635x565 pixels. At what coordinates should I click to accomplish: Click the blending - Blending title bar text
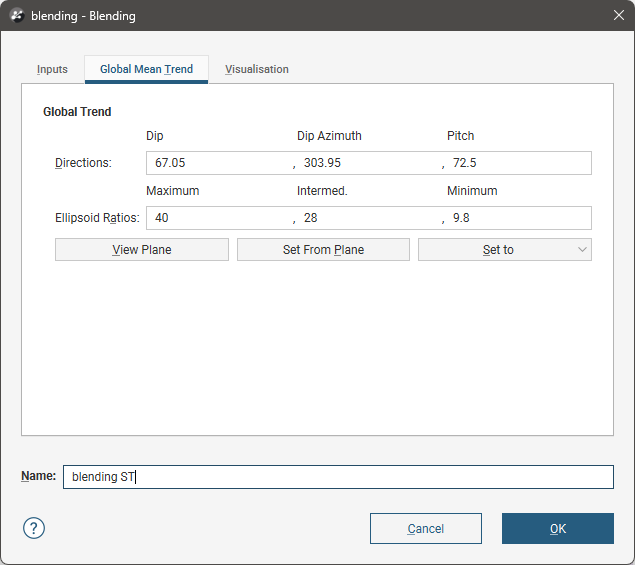tap(83, 16)
